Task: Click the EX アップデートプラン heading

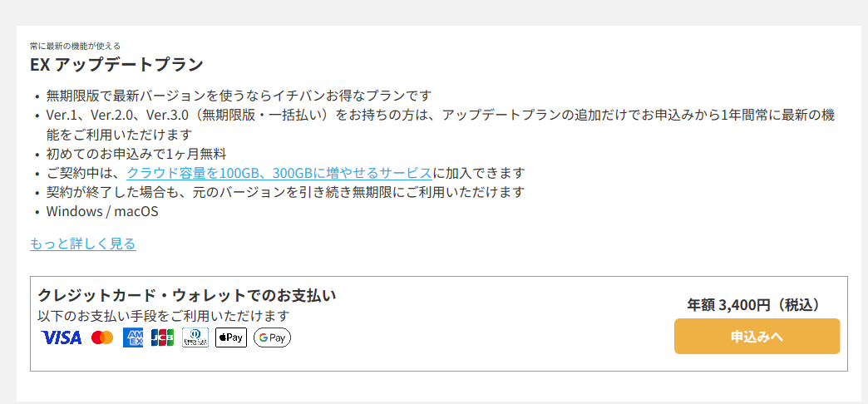Action: click(116, 65)
